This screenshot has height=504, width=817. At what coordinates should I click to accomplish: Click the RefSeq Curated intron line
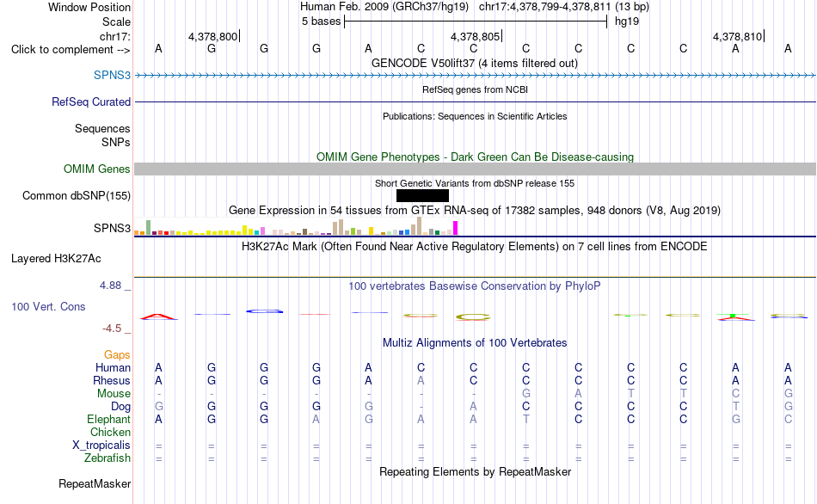pyautogui.click(x=476, y=101)
